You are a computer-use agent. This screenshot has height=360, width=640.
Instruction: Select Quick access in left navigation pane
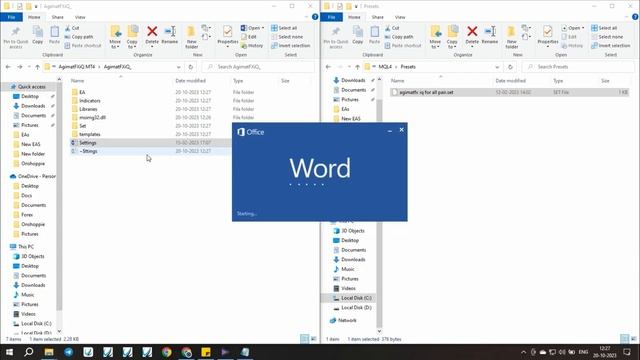[x=28, y=87]
